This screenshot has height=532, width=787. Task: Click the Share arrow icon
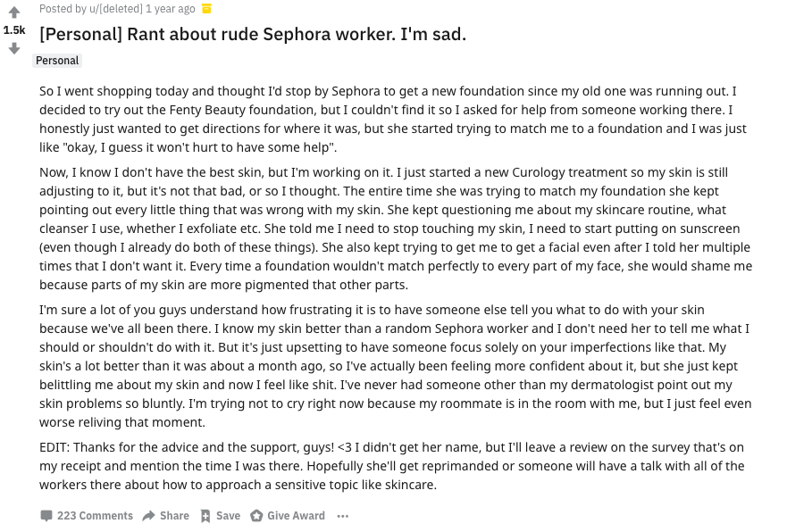[x=148, y=515]
